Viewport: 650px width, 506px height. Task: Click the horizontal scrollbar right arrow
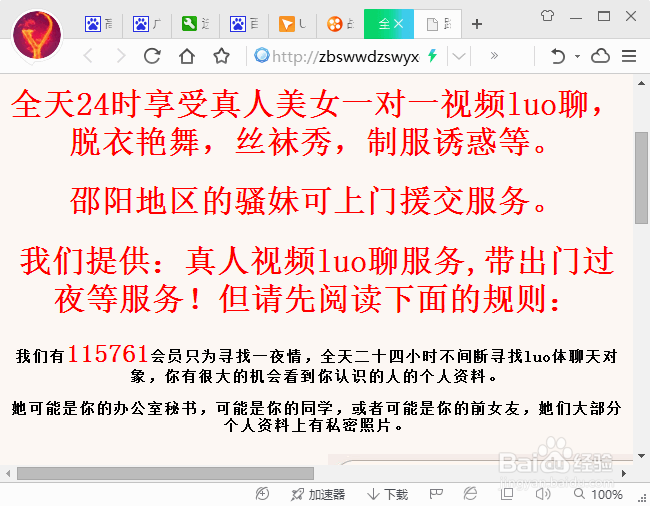click(624, 473)
